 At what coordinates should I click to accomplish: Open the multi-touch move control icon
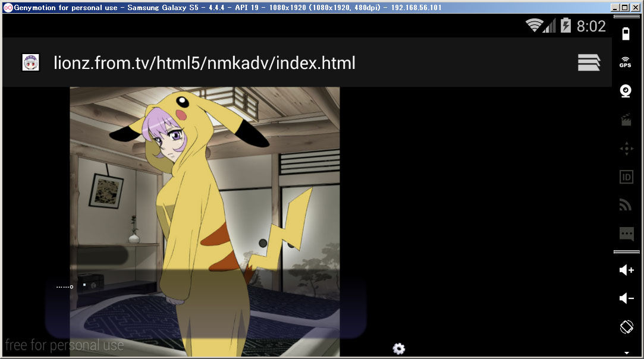click(x=626, y=148)
